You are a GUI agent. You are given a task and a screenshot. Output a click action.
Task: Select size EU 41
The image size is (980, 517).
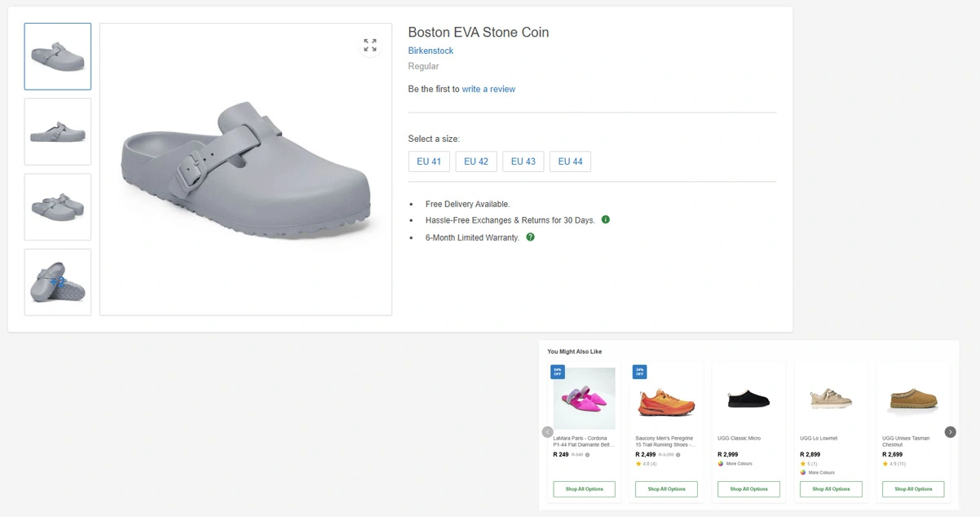tap(429, 161)
